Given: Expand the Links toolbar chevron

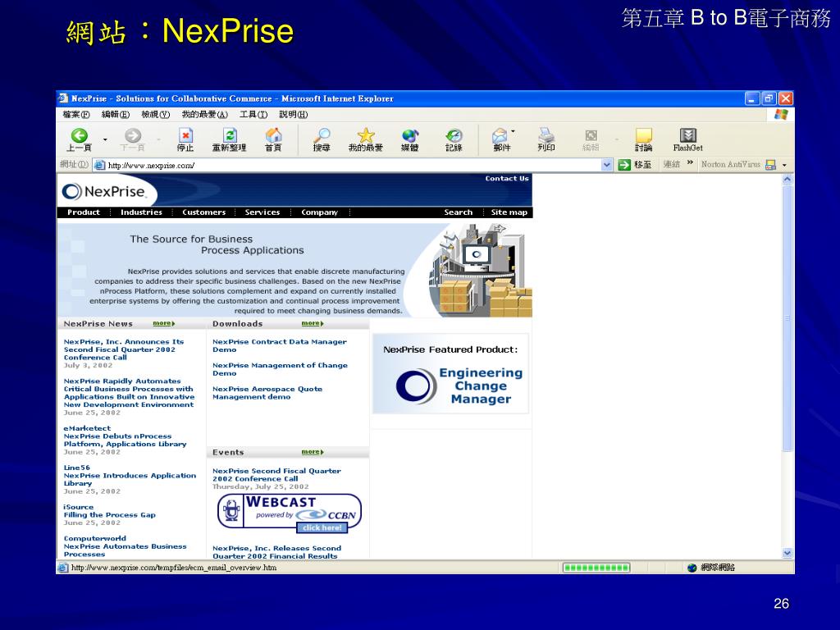Looking at the screenshot, I should tap(690, 163).
